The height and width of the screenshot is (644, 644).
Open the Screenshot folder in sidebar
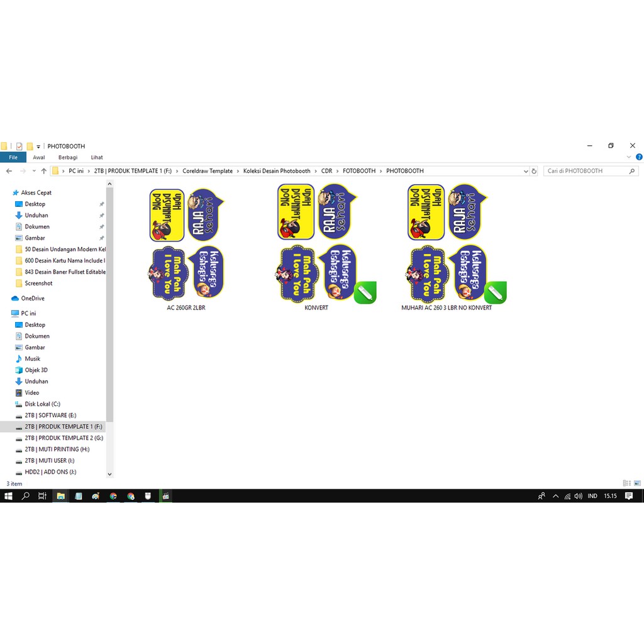[x=34, y=284]
